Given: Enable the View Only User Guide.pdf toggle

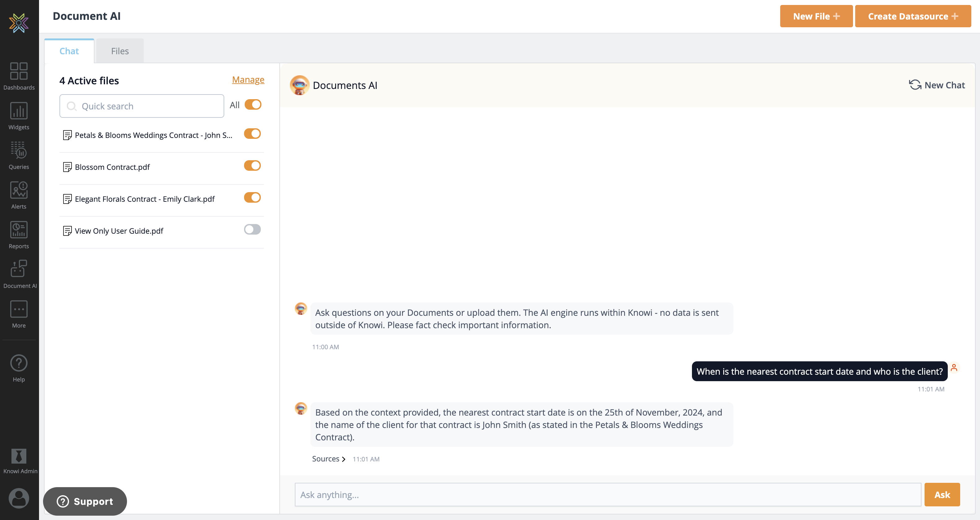Looking at the screenshot, I should click(252, 230).
